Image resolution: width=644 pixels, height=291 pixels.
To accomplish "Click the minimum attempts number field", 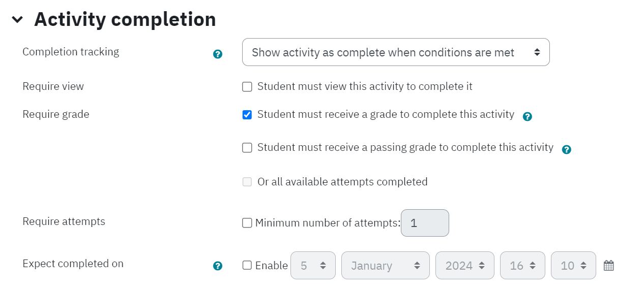I will coord(425,223).
